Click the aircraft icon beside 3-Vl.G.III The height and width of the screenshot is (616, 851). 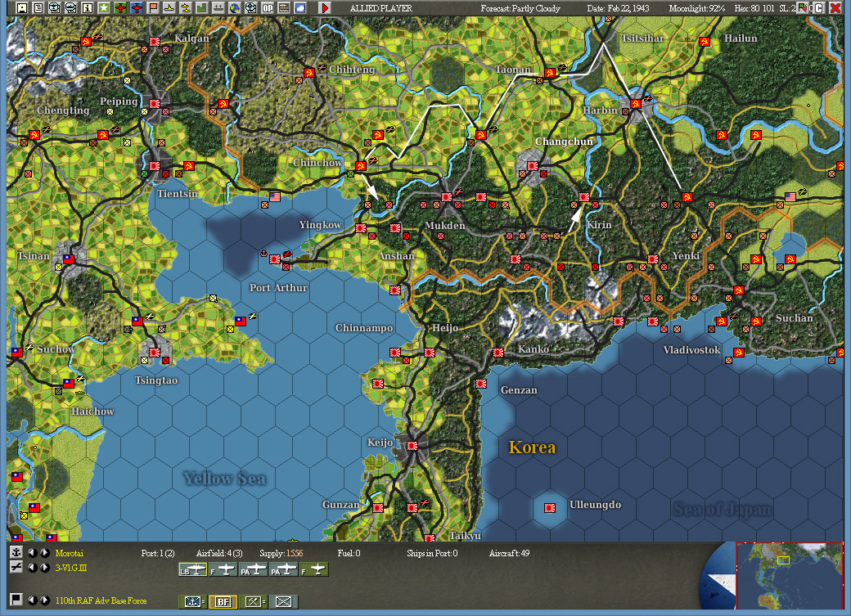pyautogui.click(x=16, y=567)
